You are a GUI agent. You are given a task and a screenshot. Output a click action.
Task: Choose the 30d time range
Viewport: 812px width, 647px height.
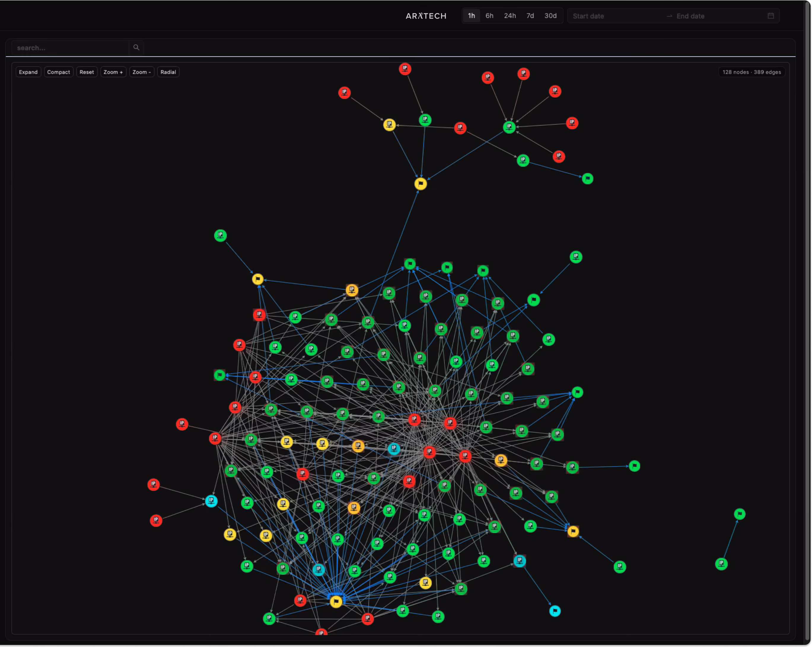[x=550, y=16]
